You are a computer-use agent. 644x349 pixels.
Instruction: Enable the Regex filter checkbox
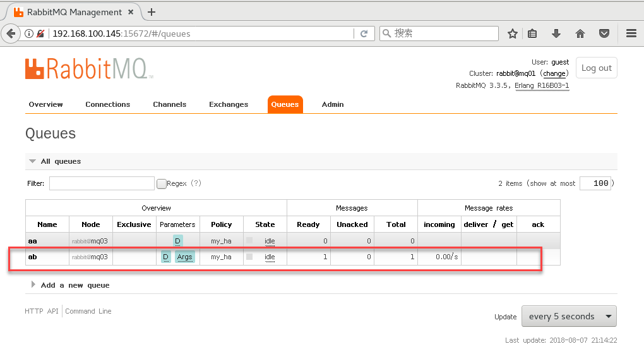click(x=162, y=184)
